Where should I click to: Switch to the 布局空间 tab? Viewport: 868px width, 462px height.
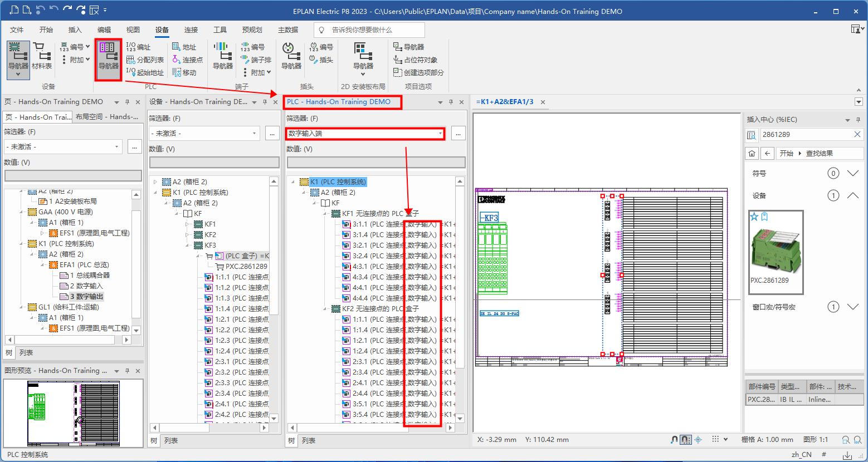[x=107, y=117]
